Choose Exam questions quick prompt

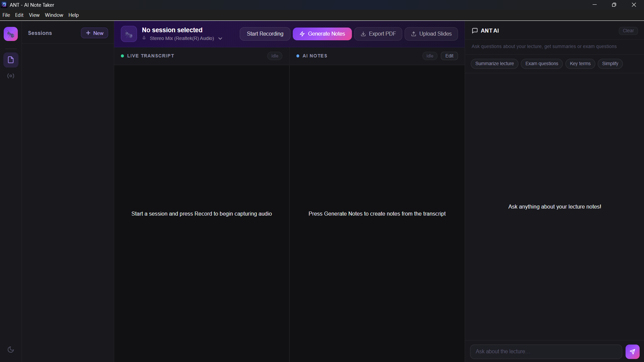(x=542, y=64)
